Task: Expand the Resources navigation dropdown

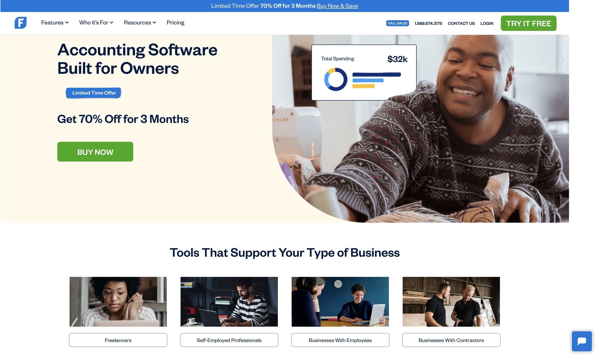Action: pos(140,22)
